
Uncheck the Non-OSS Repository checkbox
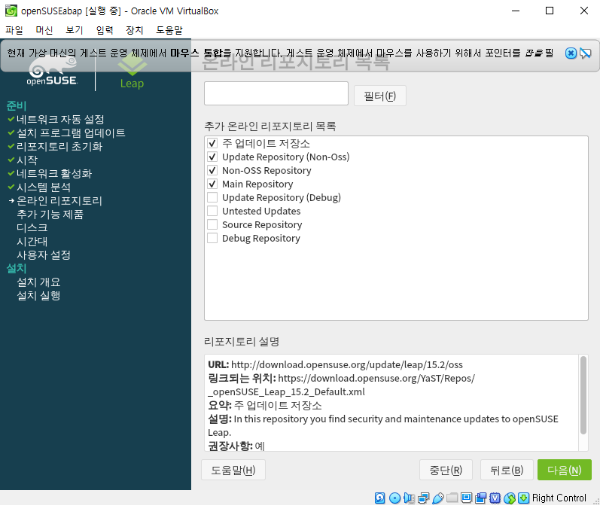tap(212, 170)
